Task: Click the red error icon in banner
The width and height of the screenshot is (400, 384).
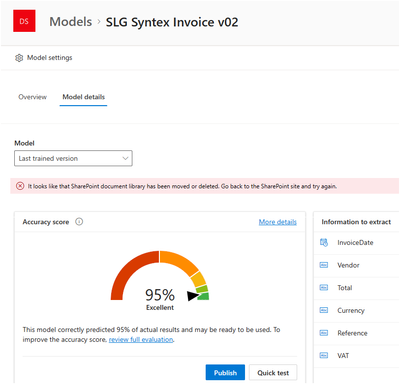Action: 20,186
